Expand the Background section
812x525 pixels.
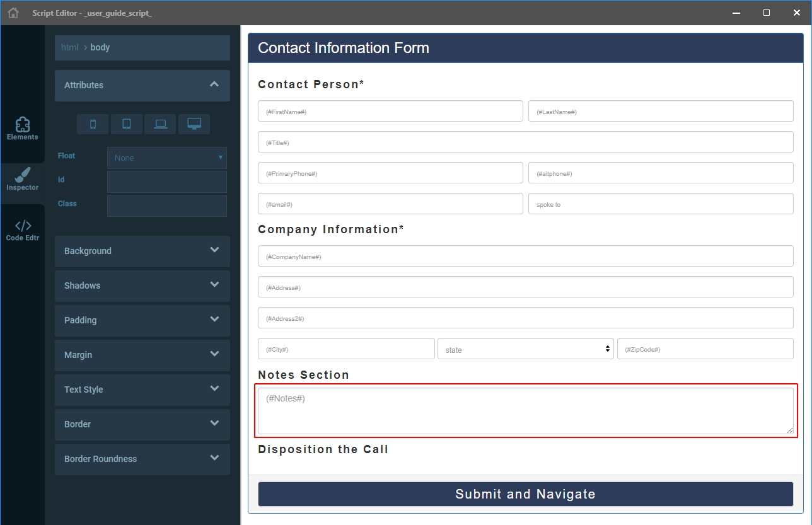[142, 251]
